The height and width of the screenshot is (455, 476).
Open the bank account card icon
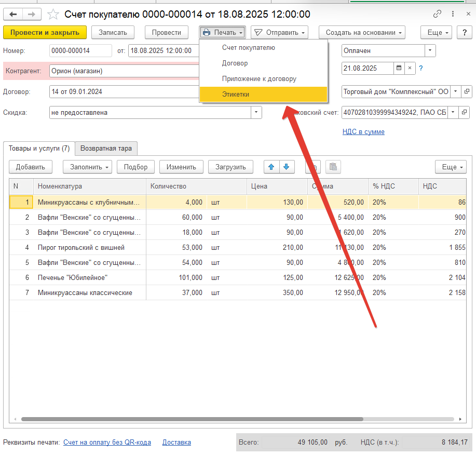click(x=464, y=112)
